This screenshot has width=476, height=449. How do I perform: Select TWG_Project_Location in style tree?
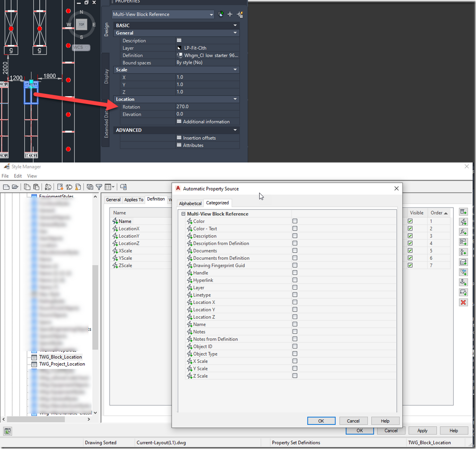pos(62,364)
